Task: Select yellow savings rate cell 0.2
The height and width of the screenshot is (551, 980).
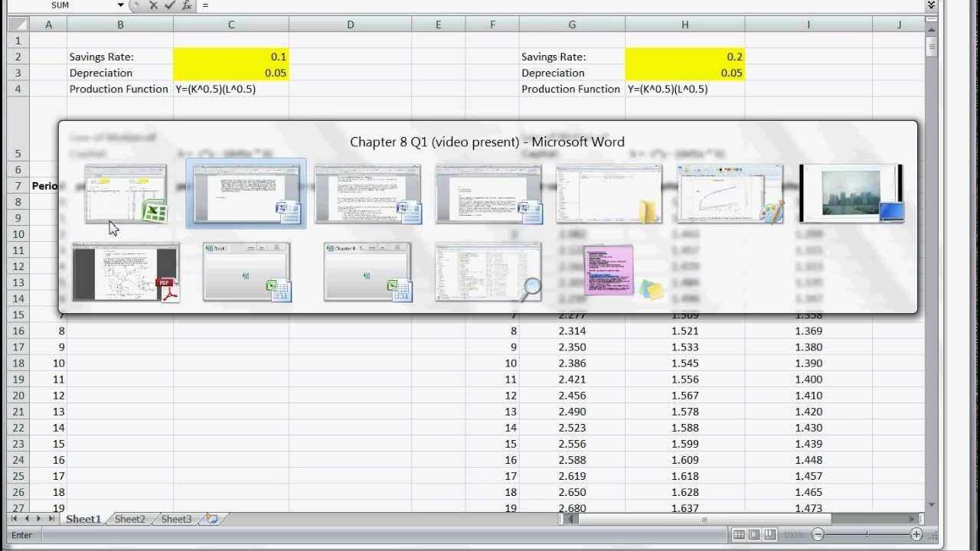Action: [x=684, y=57]
